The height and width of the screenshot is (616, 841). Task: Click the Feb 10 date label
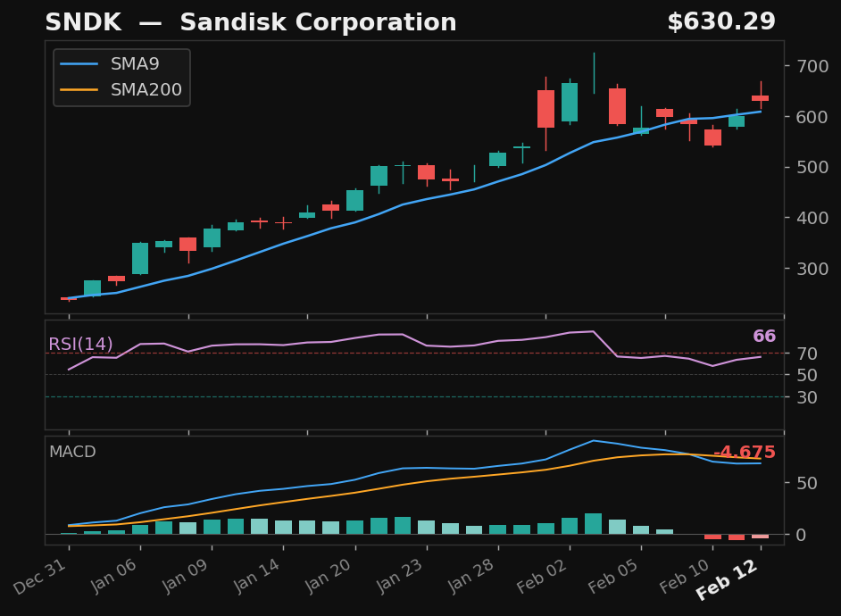click(685, 576)
